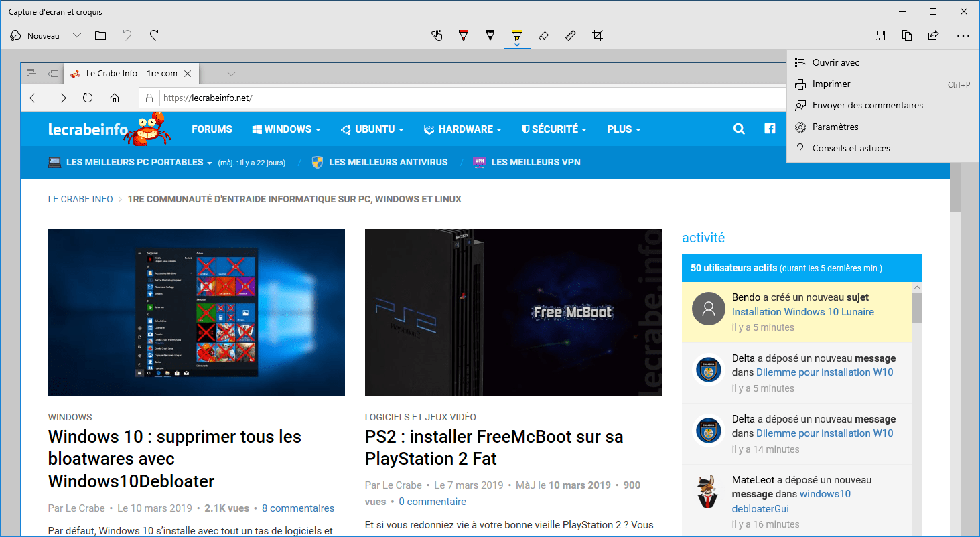Open 'Les meilleurs VPN' link
Viewport: 980px width, 537px height.
click(527, 162)
